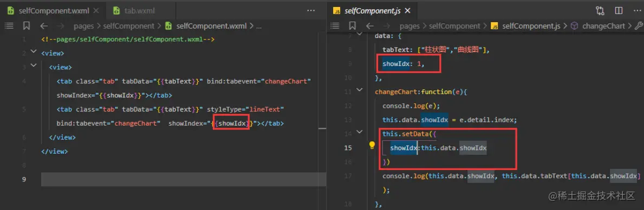Split the right editor with split icon
This screenshot has width=644, height=210.
pos(619,11)
